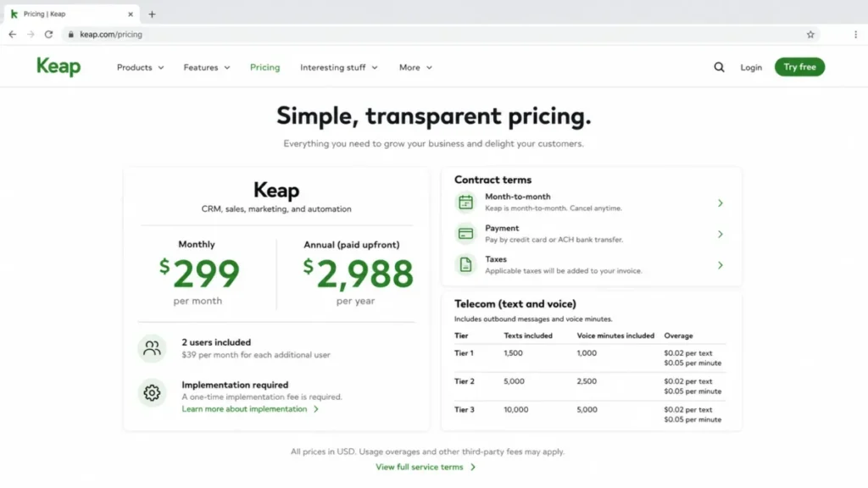The image size is (868, 488).
Task: Click the '2,500' voice minutes cell
Action: (x=587, y=381)
